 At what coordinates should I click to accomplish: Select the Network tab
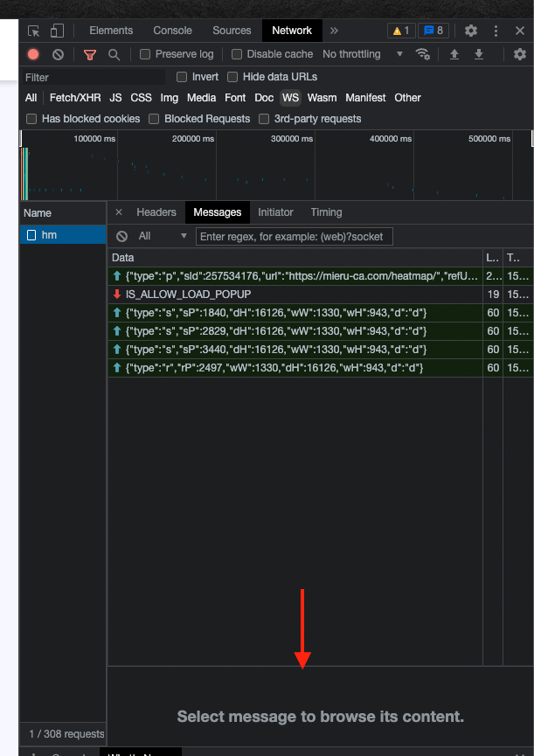coord(292,31)
